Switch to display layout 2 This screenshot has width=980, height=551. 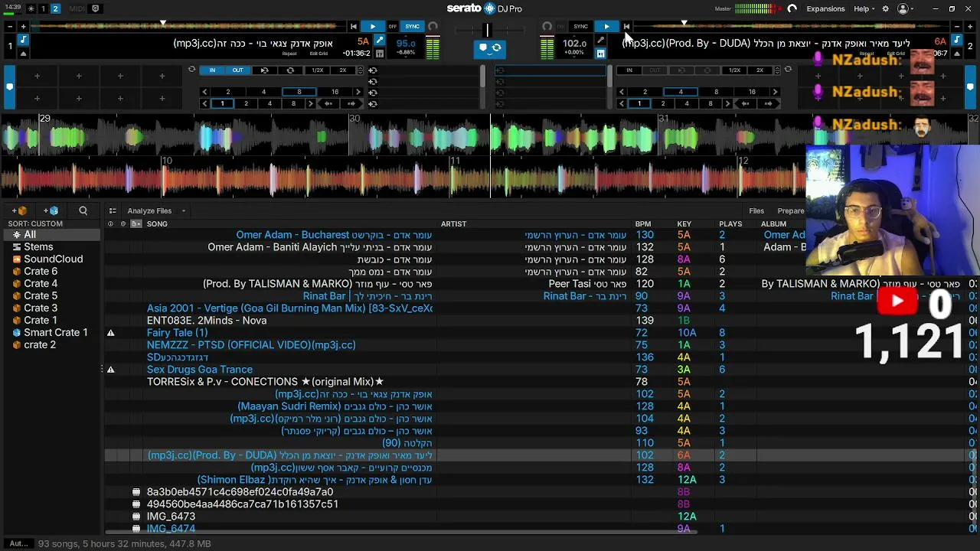(x=55, y=8)
